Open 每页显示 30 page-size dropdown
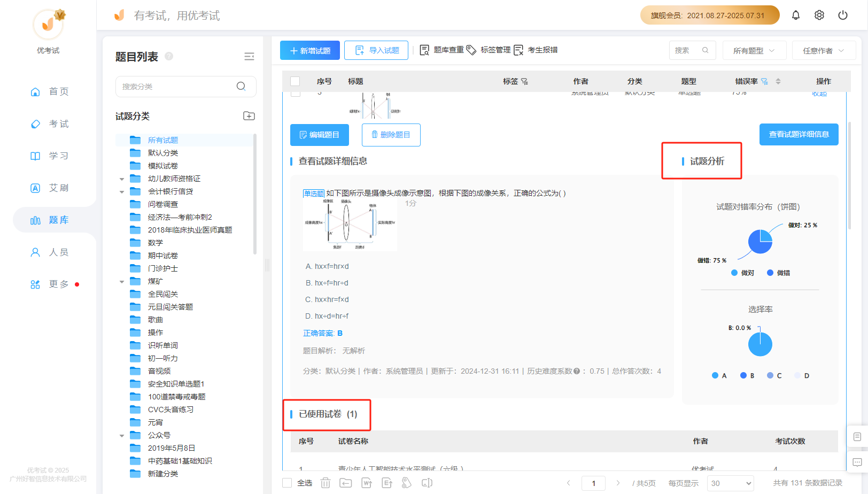This screenshot has height=494, width=868. [730, 483]
